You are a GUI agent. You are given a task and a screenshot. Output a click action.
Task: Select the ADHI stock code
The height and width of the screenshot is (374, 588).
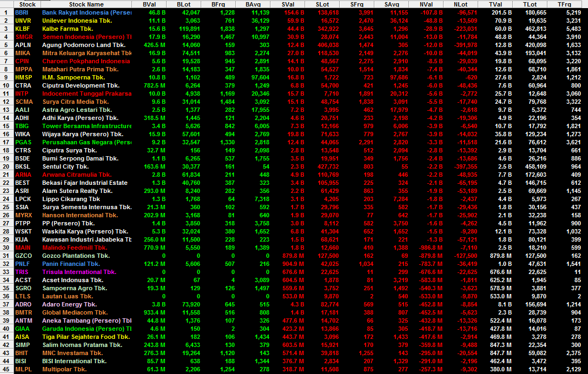[x=22, y=118]
